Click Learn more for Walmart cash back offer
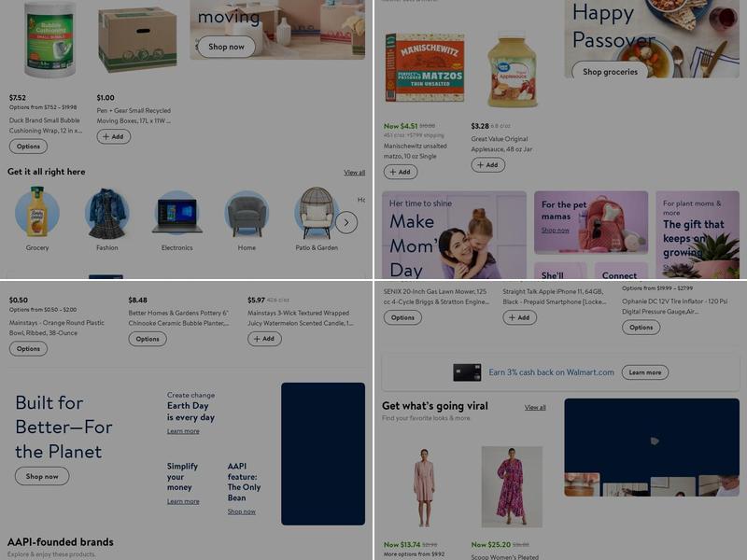747x560 pixels. [644, 372]
